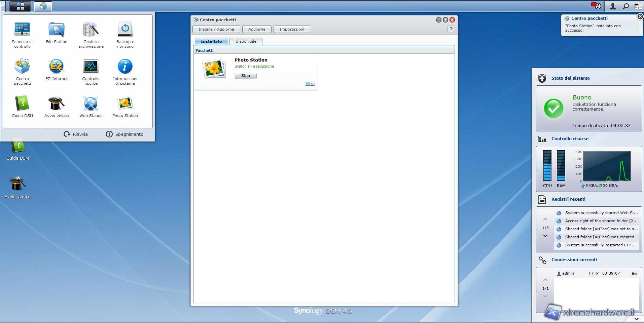Stop the Photo Station package

pyautogui.click(x=246, y=76)
